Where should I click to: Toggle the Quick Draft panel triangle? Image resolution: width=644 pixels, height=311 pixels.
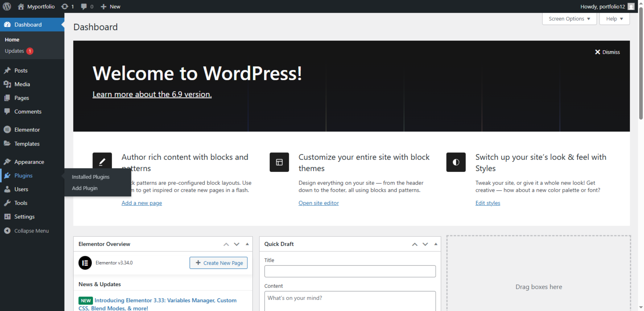pyautogui.click(x=436, y=244)
